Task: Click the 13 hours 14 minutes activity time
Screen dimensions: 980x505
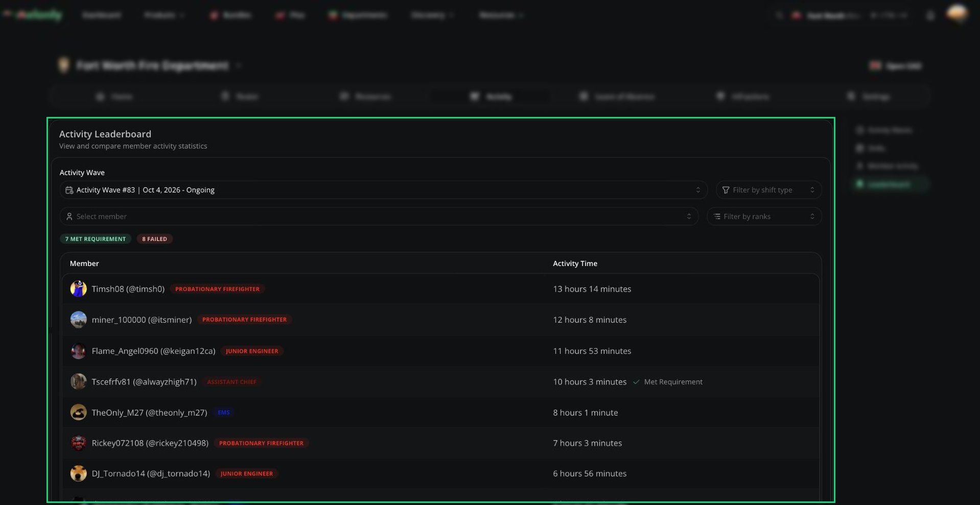Action: 592,289
